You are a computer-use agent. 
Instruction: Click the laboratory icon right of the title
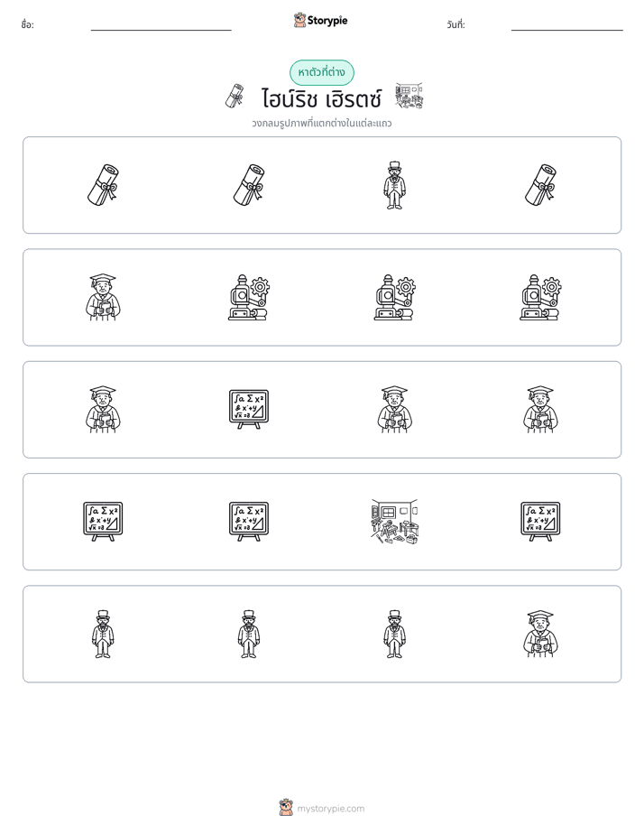pos(409,97)
